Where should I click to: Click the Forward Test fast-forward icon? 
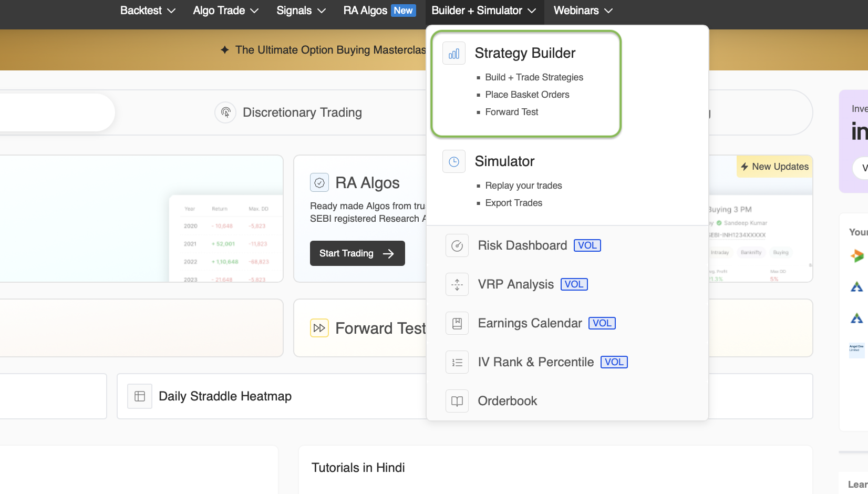(319, 328)
